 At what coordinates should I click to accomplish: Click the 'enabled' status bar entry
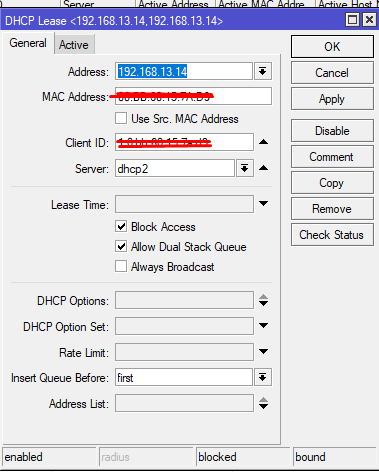point(49,457)
